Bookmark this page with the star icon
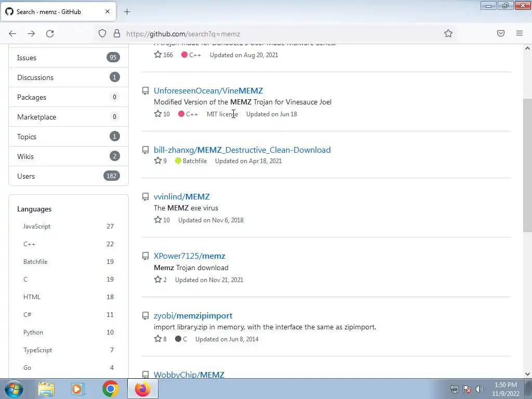The image size is (532, 399). click(448, 33)
